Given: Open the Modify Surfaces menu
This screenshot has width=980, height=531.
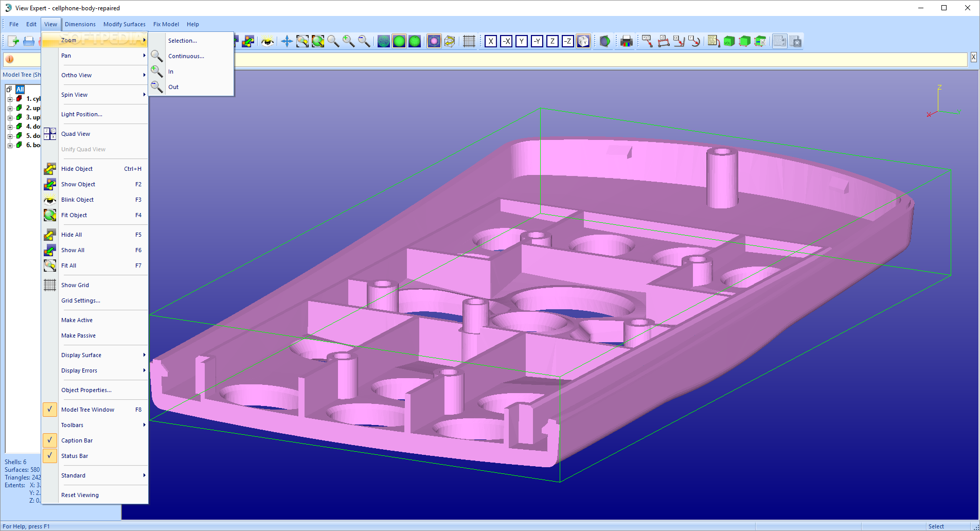Looking at the screenshot, I should coord(124,24).
